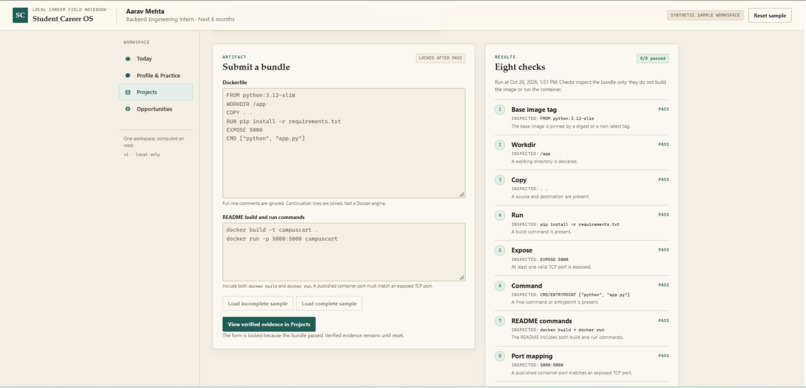The height and width of the screenshot is (388, 806).
Task: Click Load complete sample button
Action: 329,303
